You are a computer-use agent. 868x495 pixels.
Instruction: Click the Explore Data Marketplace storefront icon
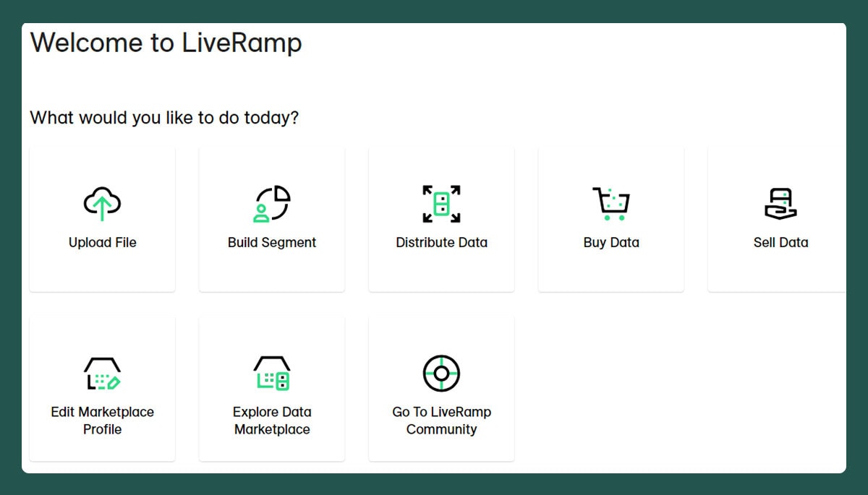[x=272, y=374]
